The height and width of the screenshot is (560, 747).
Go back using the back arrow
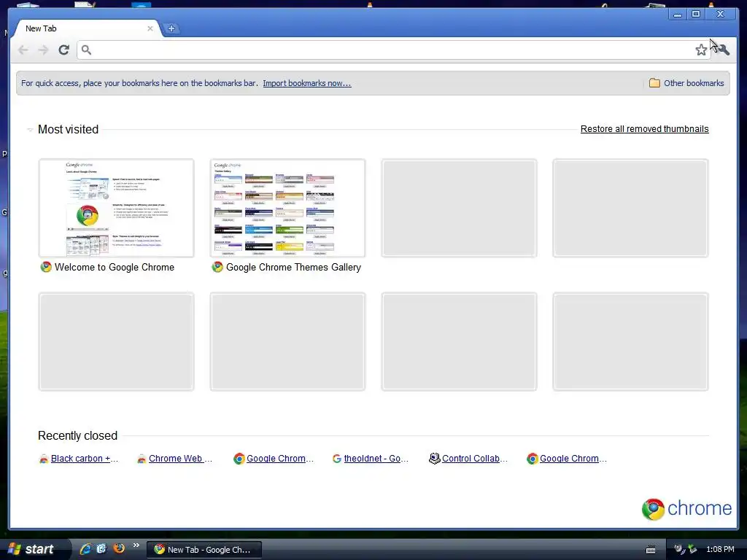(23, 50)
